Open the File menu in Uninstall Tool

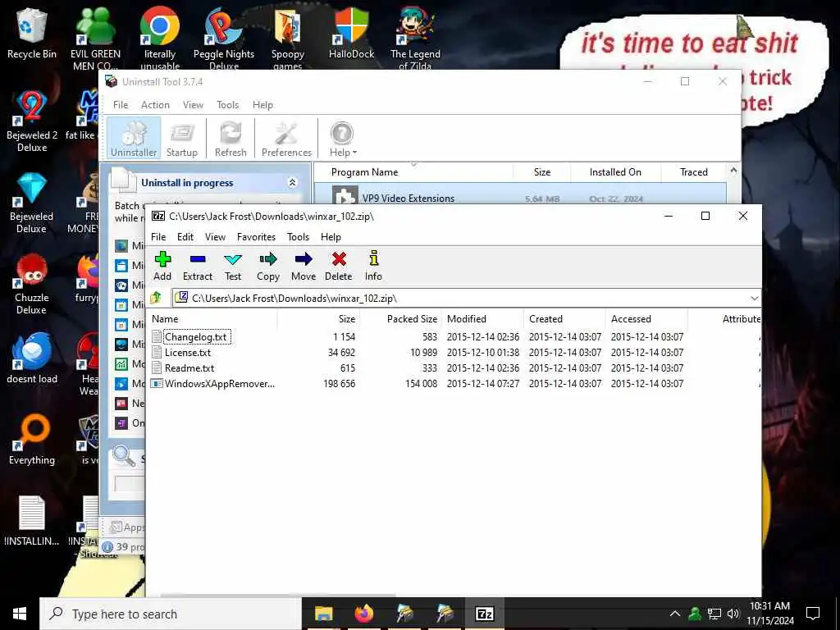tap(121, 105)
